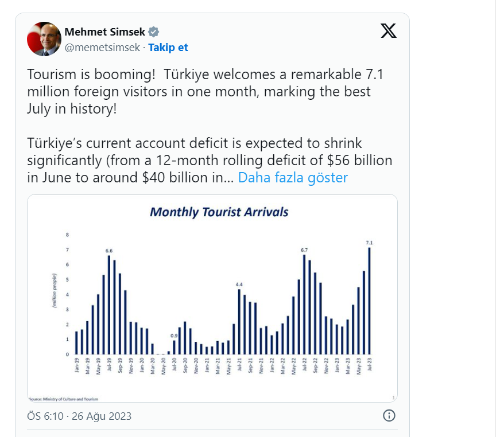Click Mehmet Simsek's profile avatar
Screen dimensions: 504x437
coord(44,39)
